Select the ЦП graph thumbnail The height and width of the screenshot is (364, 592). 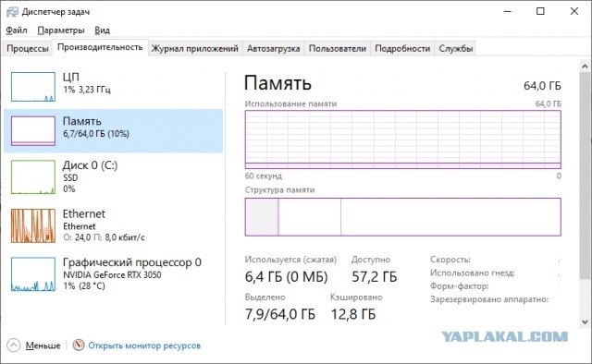pyautogui.click(x=33, y=87)
